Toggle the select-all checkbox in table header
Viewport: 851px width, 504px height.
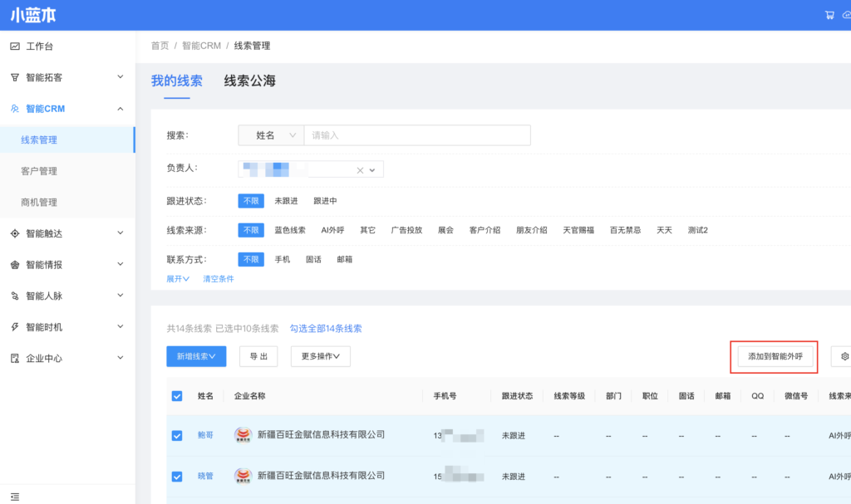[177, 396]
